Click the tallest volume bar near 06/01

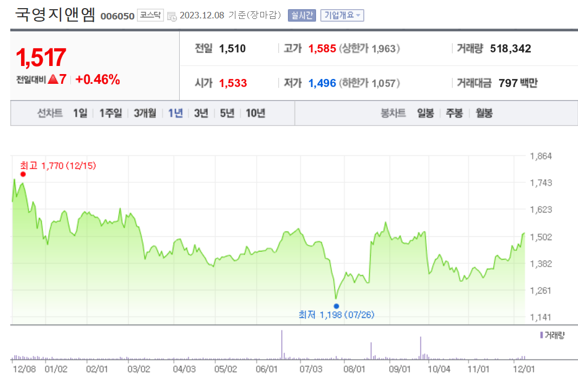[282, 344]
